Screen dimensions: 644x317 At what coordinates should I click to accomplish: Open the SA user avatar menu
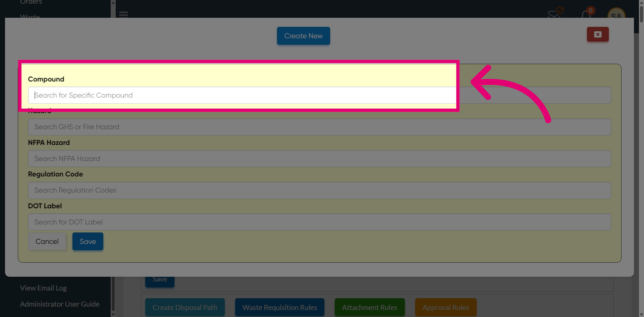click(x=616, y=13)
